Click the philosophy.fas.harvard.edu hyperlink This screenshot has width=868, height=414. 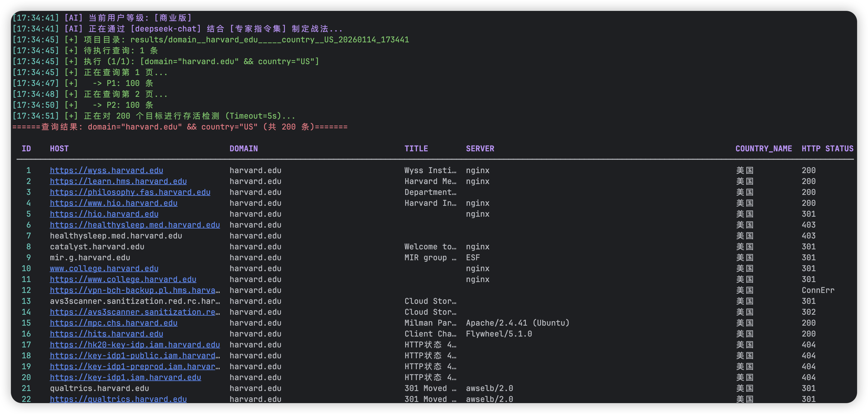tap(130, 192)
